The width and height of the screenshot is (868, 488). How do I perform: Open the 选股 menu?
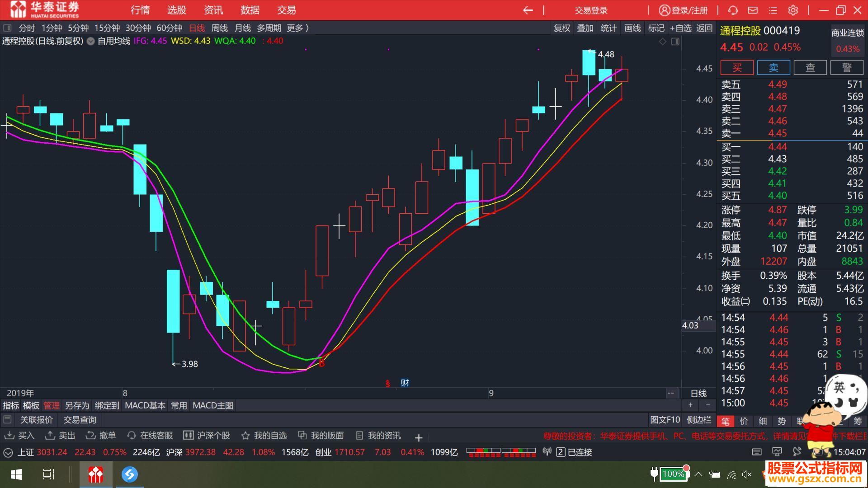pos(177,10)
